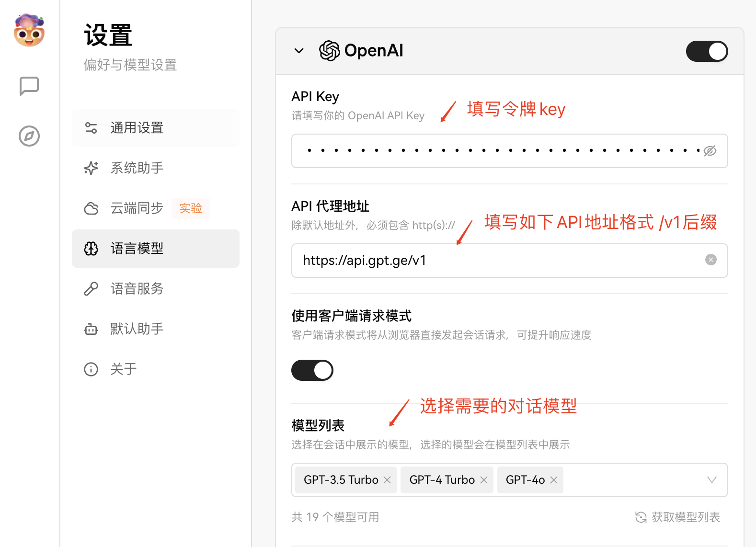Click the API 代理地址 label
756x547 pixels.
click(330, 206)
